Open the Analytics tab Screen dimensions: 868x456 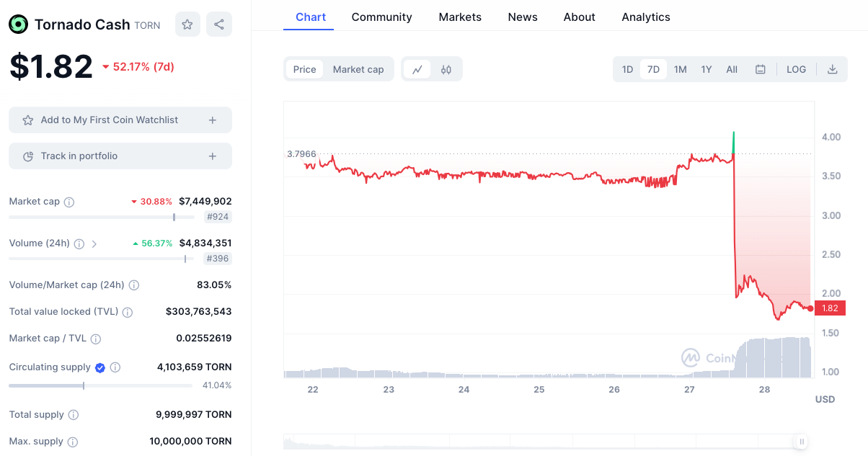point(646,17)
